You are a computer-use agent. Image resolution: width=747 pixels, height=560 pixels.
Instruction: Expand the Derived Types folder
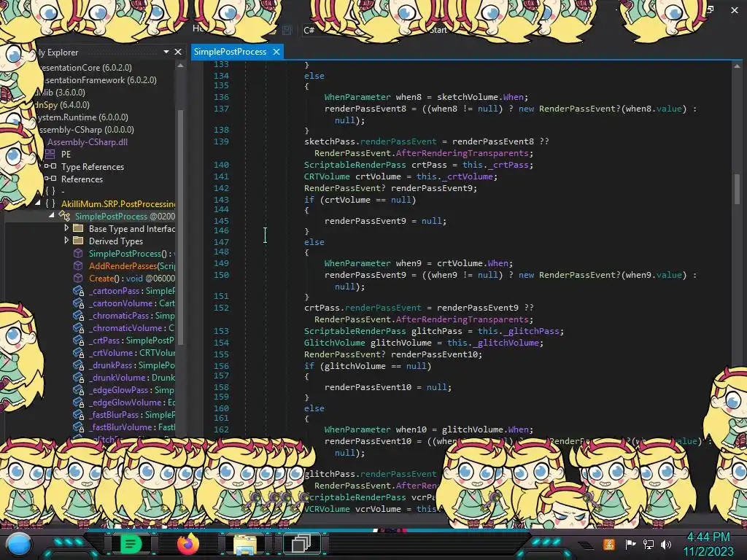[x=66, y=241]
